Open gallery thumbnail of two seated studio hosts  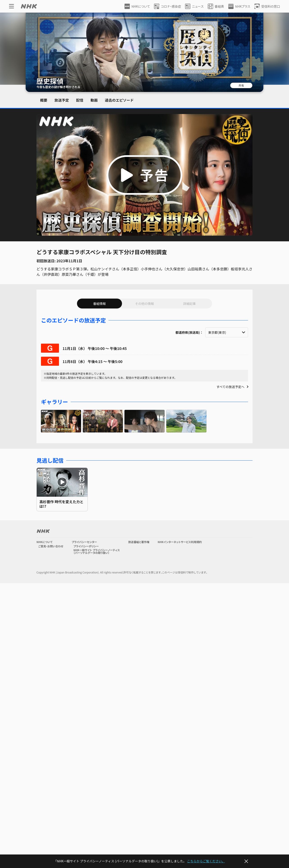click(103, 421)
